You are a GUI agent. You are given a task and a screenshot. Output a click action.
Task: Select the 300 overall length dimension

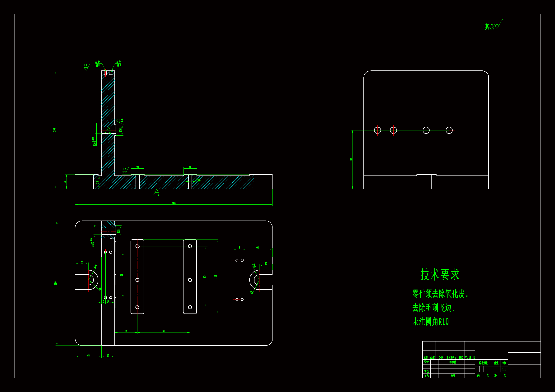click(174, 203)
